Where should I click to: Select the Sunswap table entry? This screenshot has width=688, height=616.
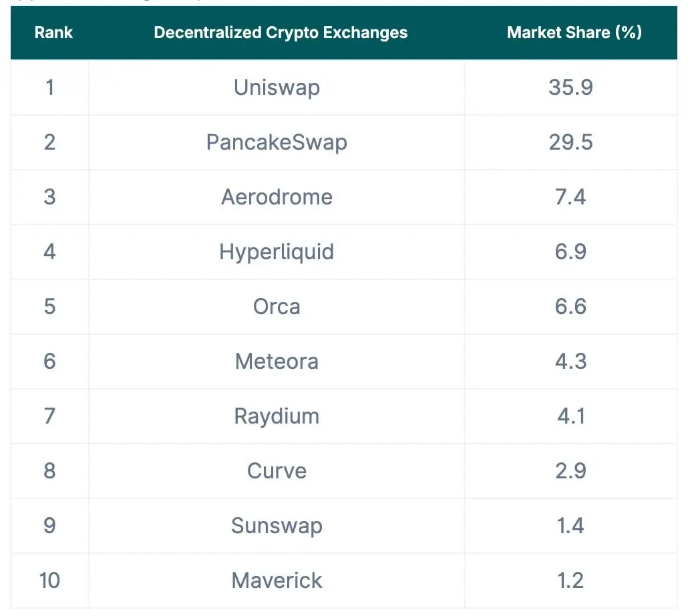coord(277,526)
